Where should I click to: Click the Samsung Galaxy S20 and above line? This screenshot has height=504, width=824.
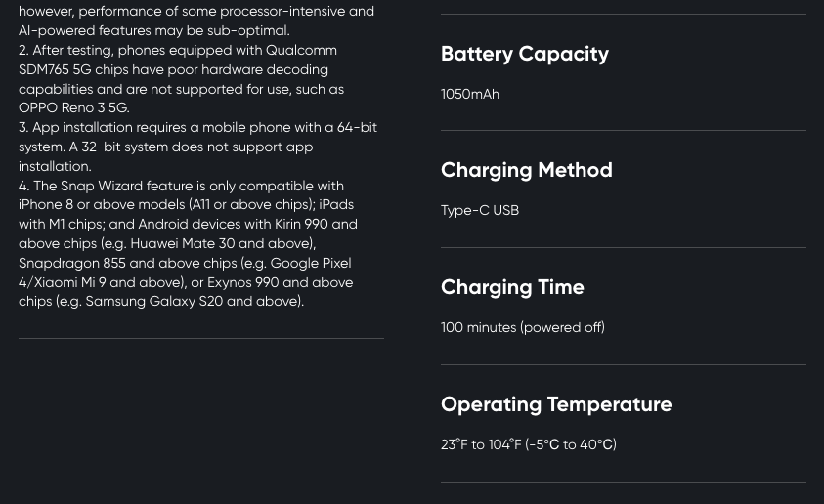tap(161, 302)
